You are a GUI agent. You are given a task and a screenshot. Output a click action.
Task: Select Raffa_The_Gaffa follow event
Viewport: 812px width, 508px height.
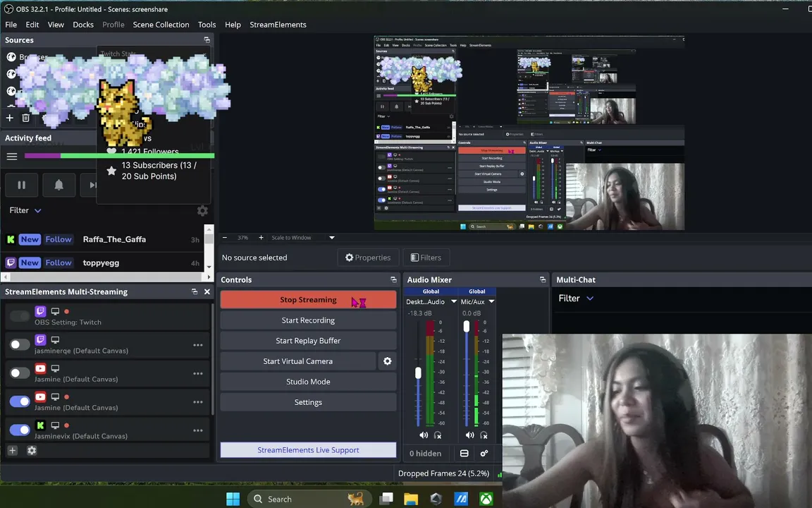coord(102,239)
